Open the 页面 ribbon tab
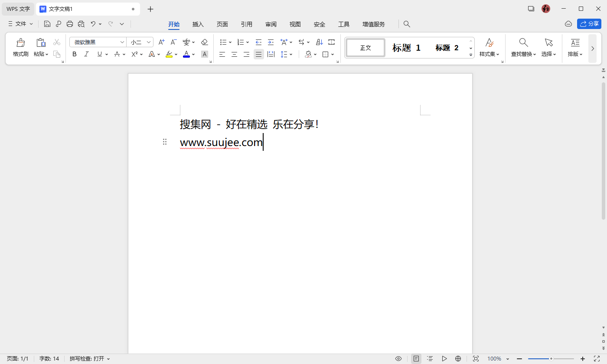The image size is (607, 364). tap(222, 24)
